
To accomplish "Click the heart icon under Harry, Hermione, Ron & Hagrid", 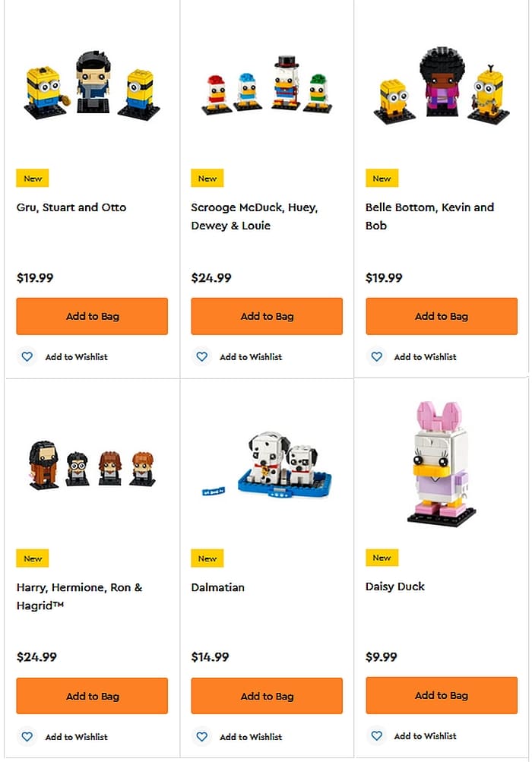I will click(x=27, y=736).
